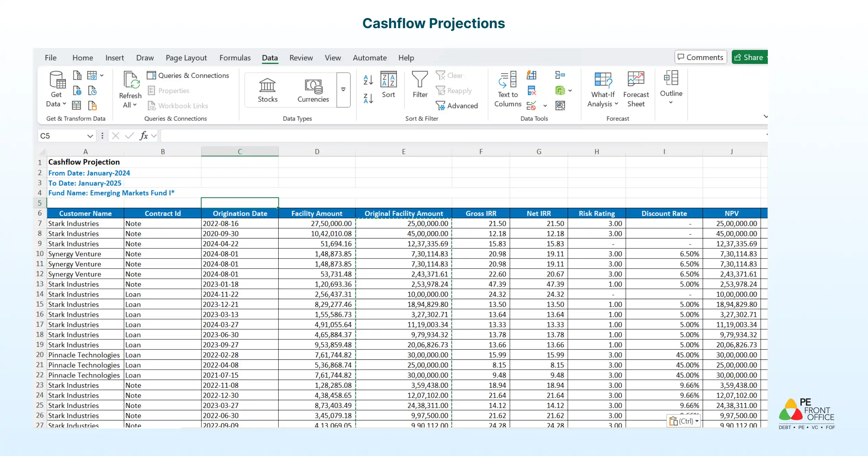Click the Flash Fill icon
Screen dimensions: 868x456
(x=531, y=75)
